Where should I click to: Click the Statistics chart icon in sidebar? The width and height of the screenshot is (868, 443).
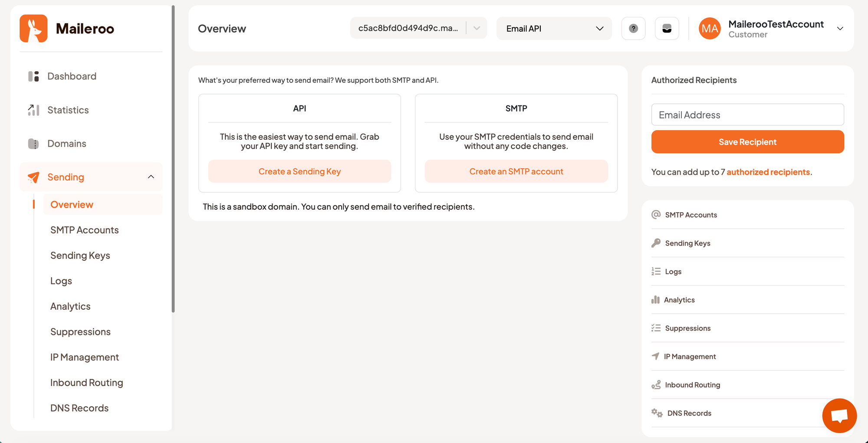click(33, 110)
